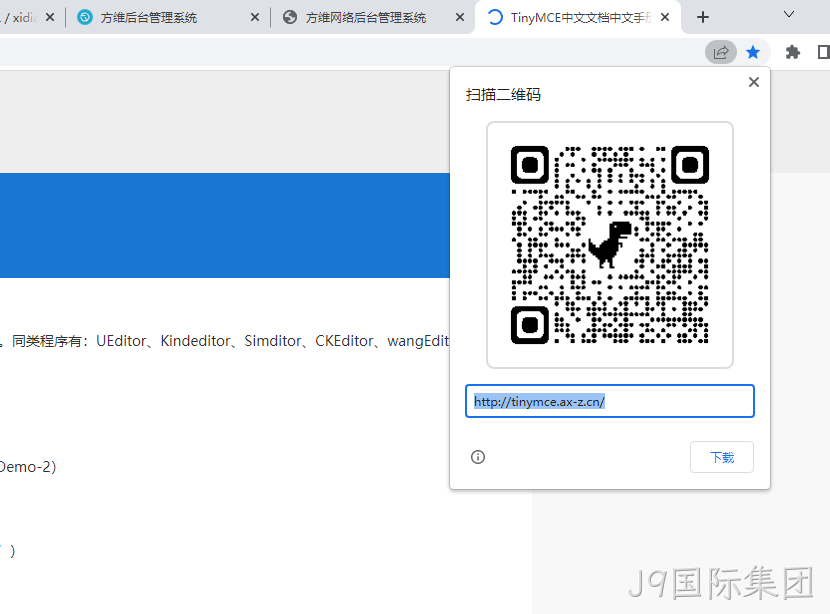The width and height of the screenshot is (830, 614).
Task: Click the 扫描二维码 popup title
Action: (503, 95)
